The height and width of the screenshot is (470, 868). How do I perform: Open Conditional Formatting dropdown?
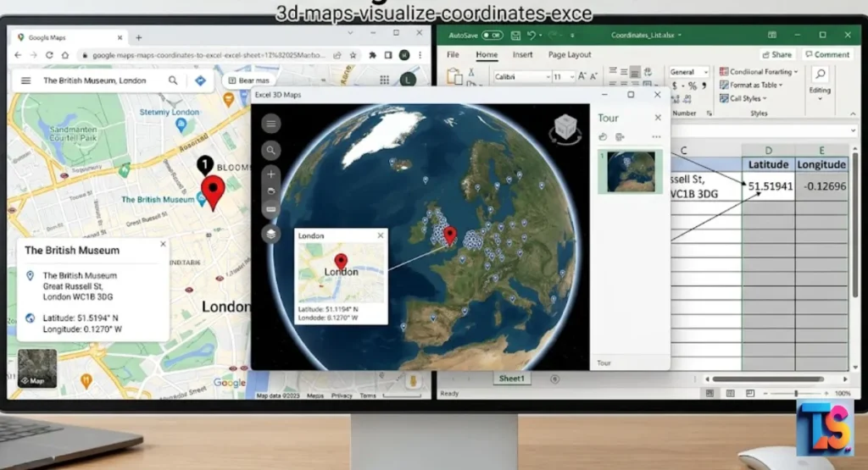(x=758, y=72)
